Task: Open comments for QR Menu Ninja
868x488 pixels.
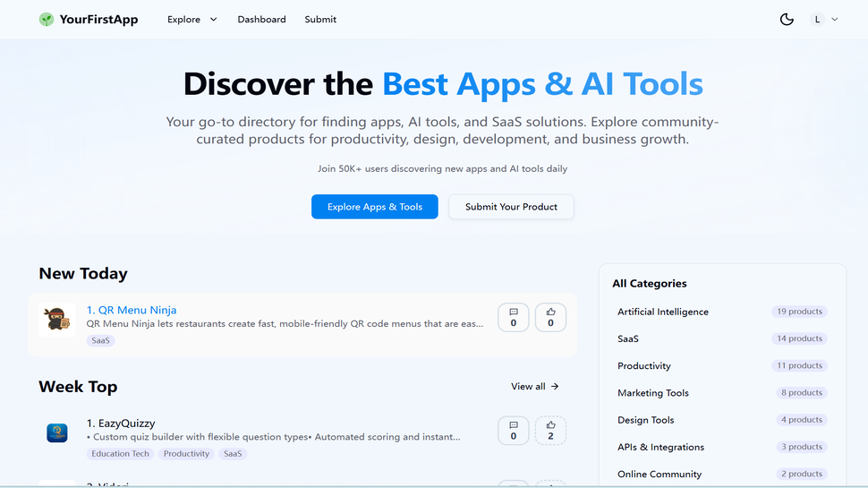Action: [513, 317]
